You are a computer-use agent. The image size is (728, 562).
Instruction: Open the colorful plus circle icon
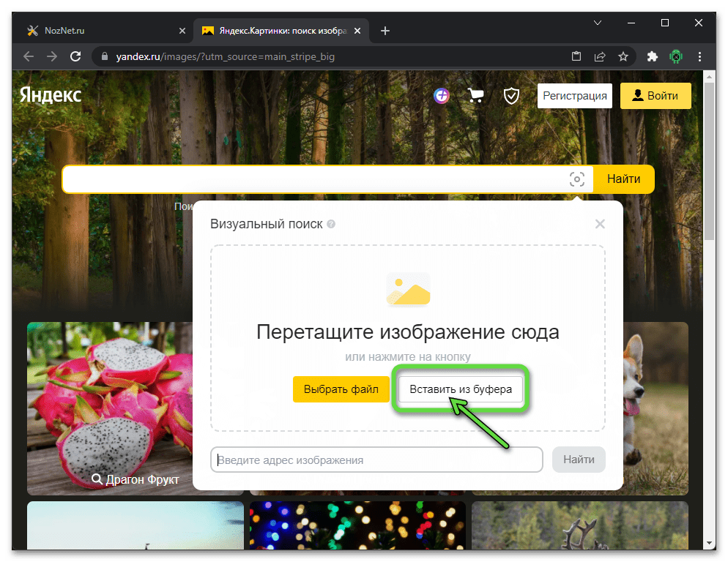442,96
